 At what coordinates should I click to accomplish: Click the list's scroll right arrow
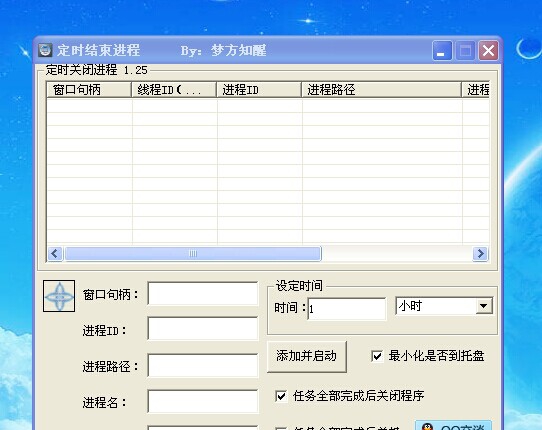(480, 254)
